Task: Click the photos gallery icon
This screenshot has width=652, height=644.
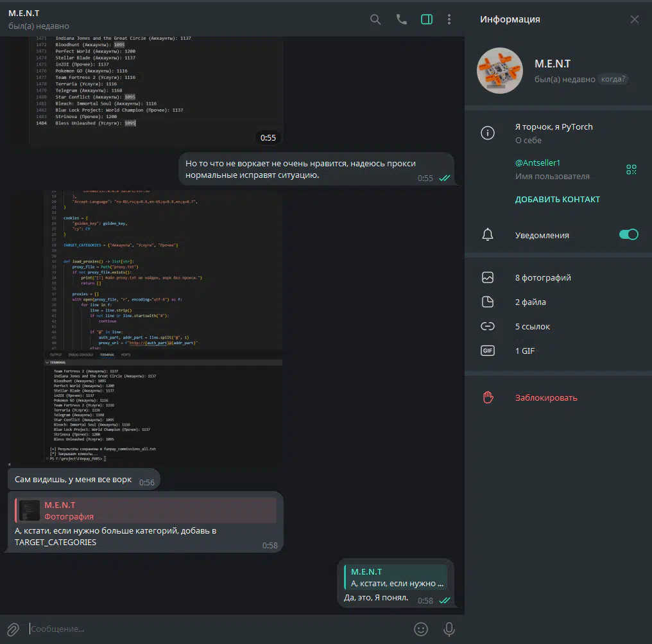Action: (x=488, y=277)
